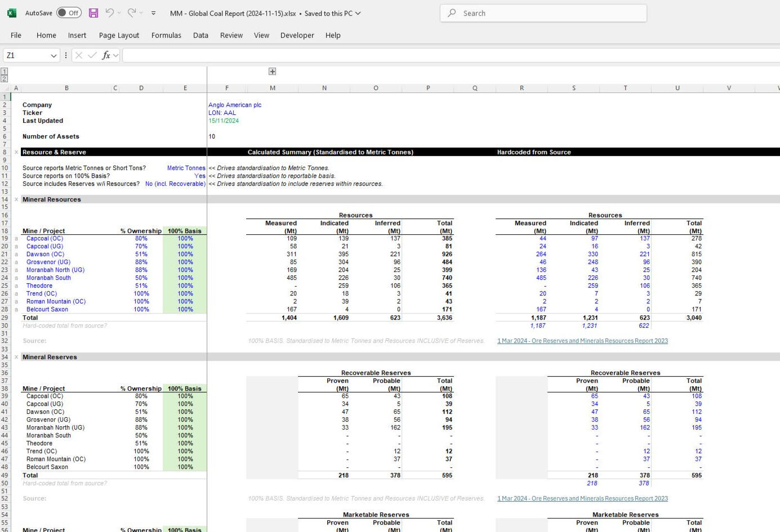Select column M header

(273, 88)
